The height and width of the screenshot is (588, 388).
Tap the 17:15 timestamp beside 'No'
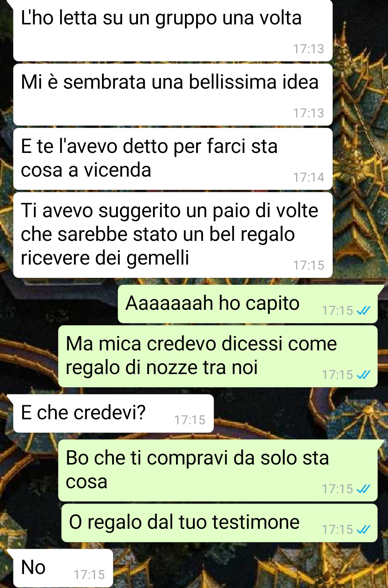(89, 575)
